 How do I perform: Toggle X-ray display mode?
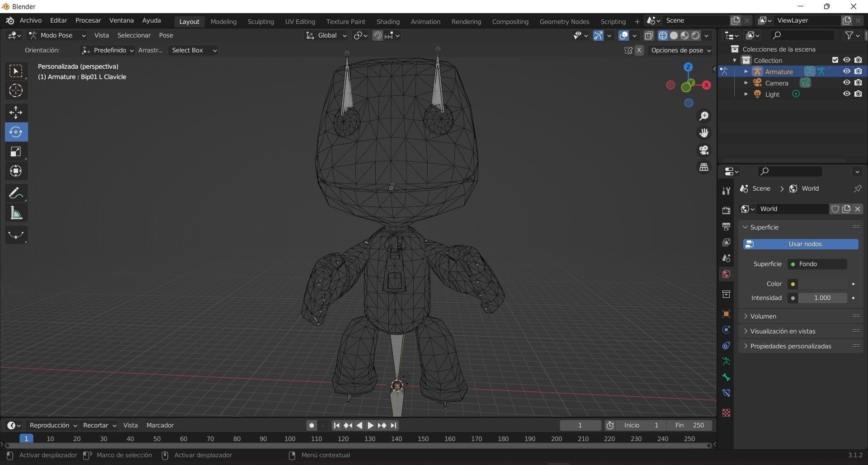[x=649, y=35]
